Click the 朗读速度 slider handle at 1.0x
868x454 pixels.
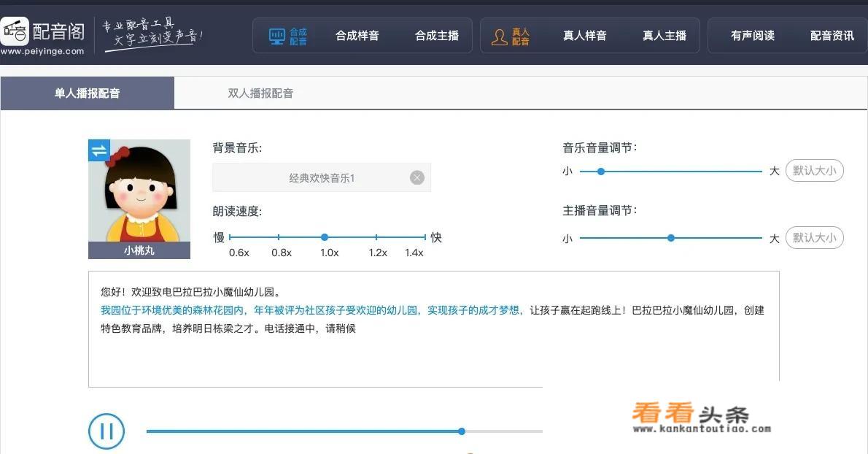(x=325, y=237)
